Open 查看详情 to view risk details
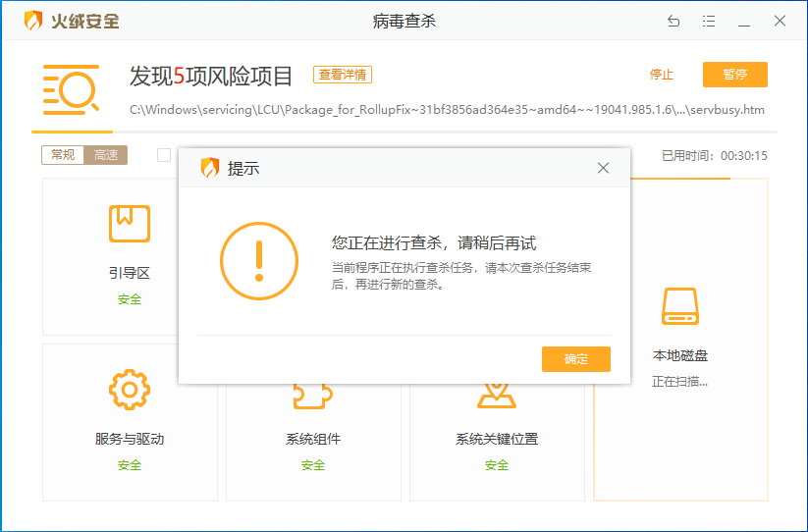The image size is (808, 532). click(343, 76)
